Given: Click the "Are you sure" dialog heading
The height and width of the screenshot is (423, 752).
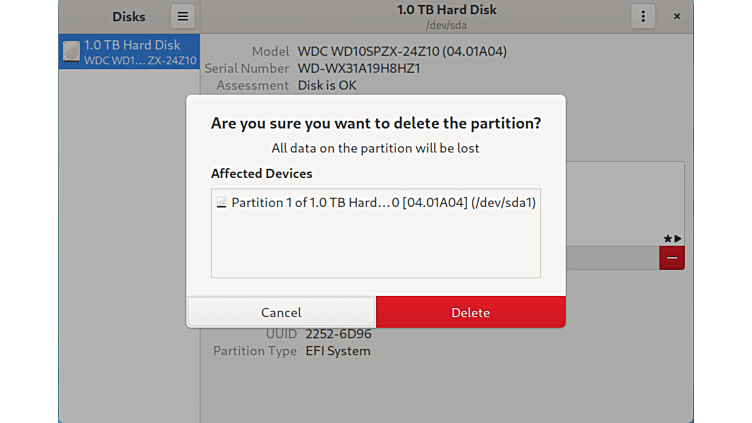Looking at the screenshot, I should click(x=376, y=123).
